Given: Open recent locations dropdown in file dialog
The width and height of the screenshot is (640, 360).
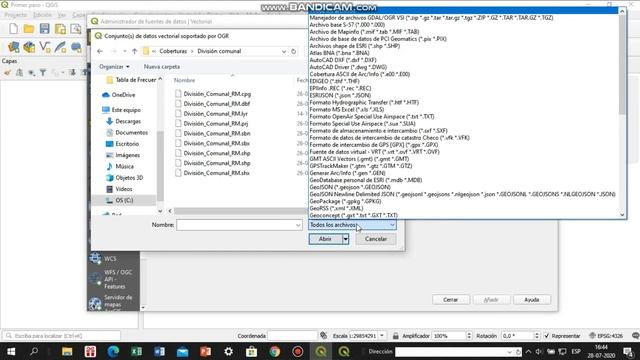Looking at the screenshot, I should click(124, 51).
